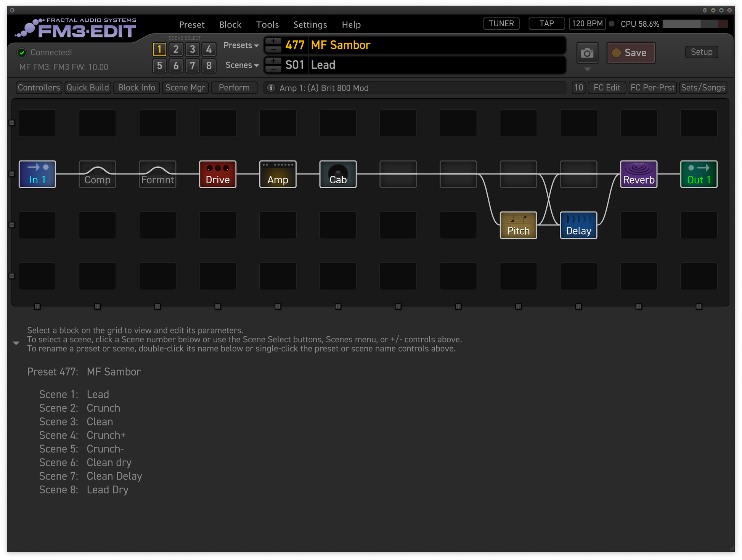Click the 120 BPM tempo field
This screenshot has height=560, width=742.
tap(587, 24)
